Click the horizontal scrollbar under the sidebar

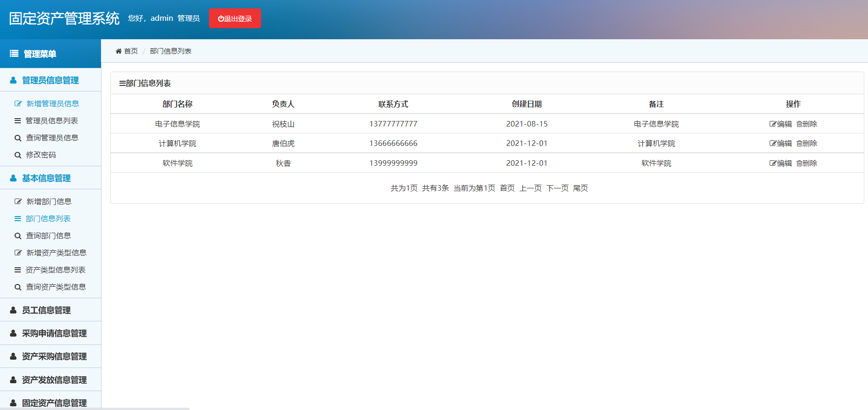[x=95, y=409]
